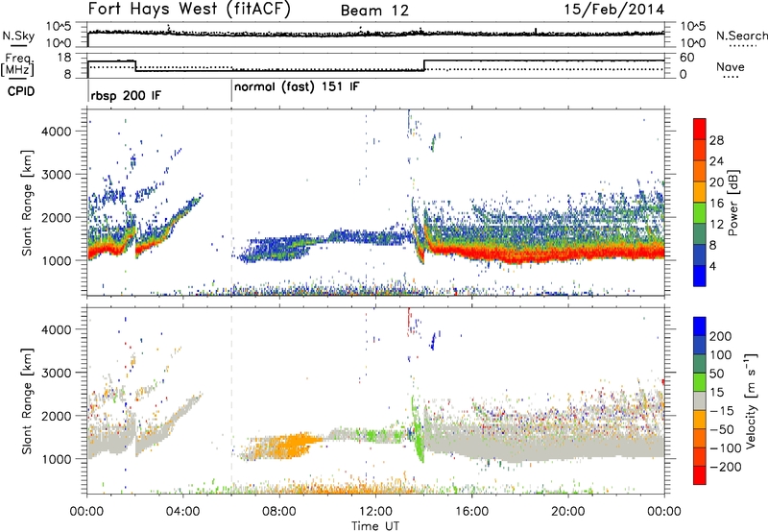Click the '4000' tick of the power panel
The width and height of the screenshot is (768, 532).
point(56,132)
